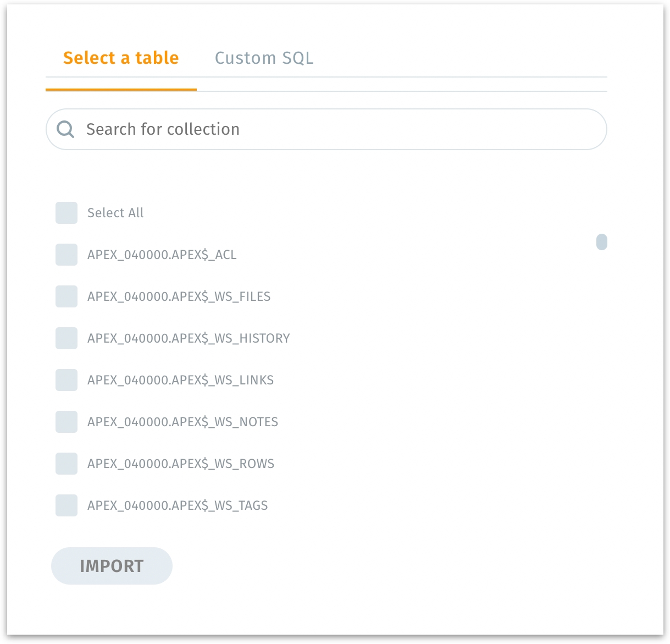Open the Select a table tab

[121, 58]
